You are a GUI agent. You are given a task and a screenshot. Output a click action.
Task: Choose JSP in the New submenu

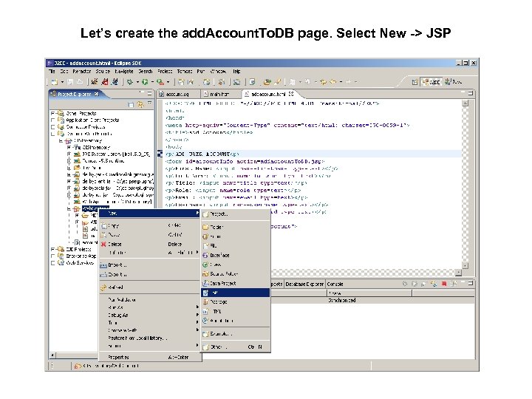click(236, 293)
